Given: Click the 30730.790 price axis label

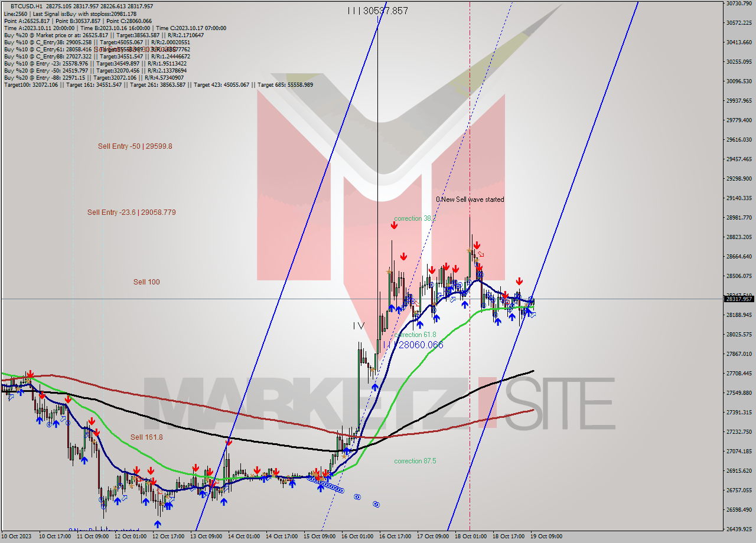Looking at the screenshot, I should 739,4.
